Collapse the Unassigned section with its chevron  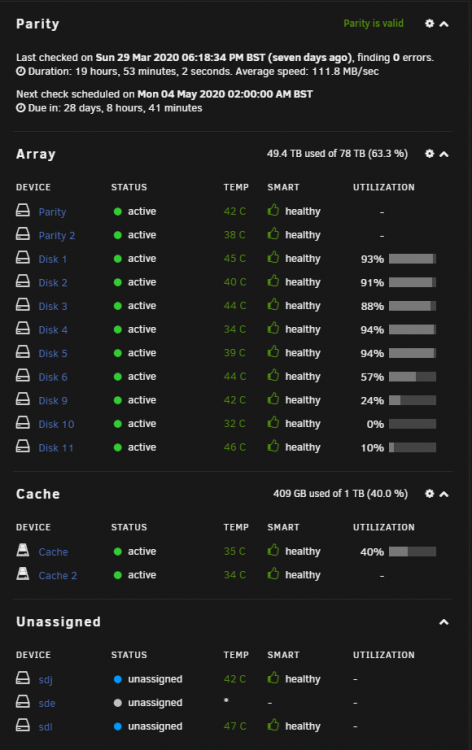(x=444, y=622)
